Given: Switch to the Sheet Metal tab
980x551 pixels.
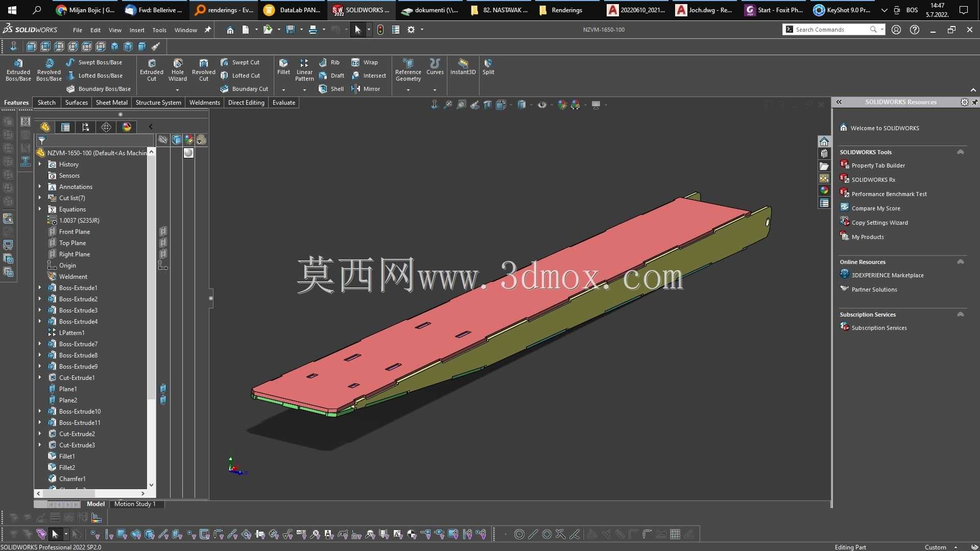Looking at the screenshot, I should pyautogui.click(x=112, y=103).
